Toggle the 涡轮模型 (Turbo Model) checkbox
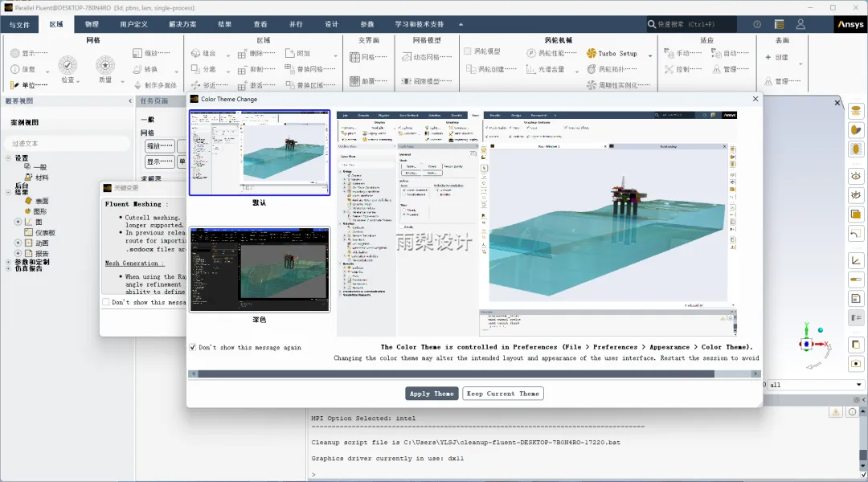 [x=468, y=51]
